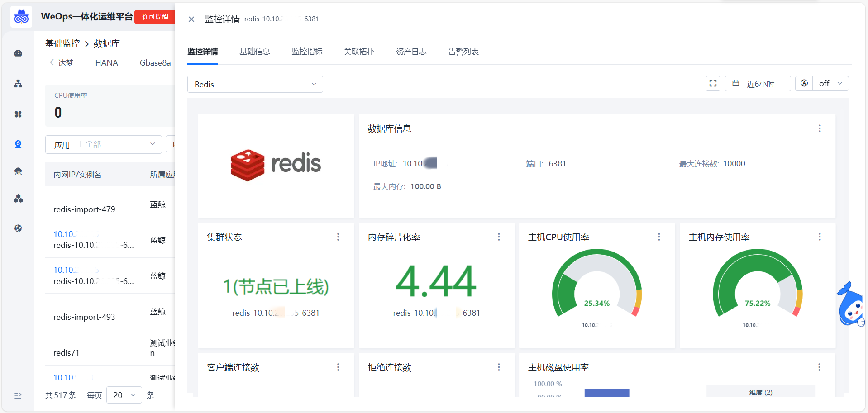Go to the 基础监控 breadcrumb
This screenshot has height=413, width=868.
62,43
